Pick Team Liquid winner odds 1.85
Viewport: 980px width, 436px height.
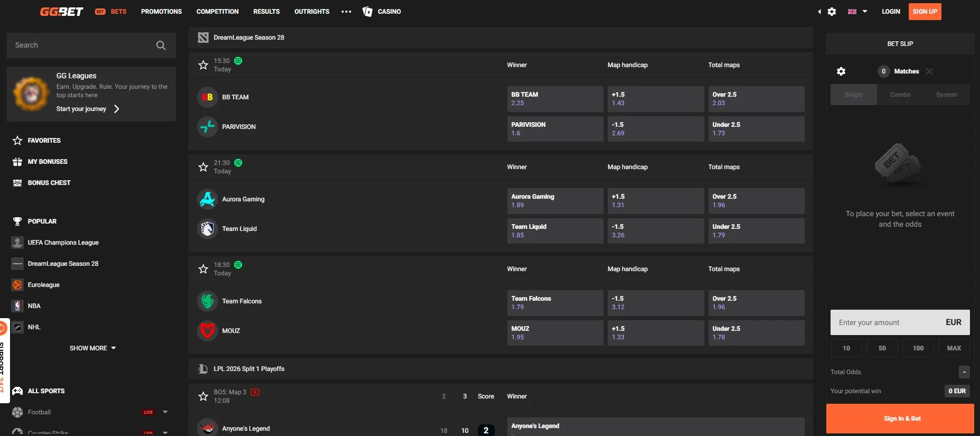tap(555, 231)
